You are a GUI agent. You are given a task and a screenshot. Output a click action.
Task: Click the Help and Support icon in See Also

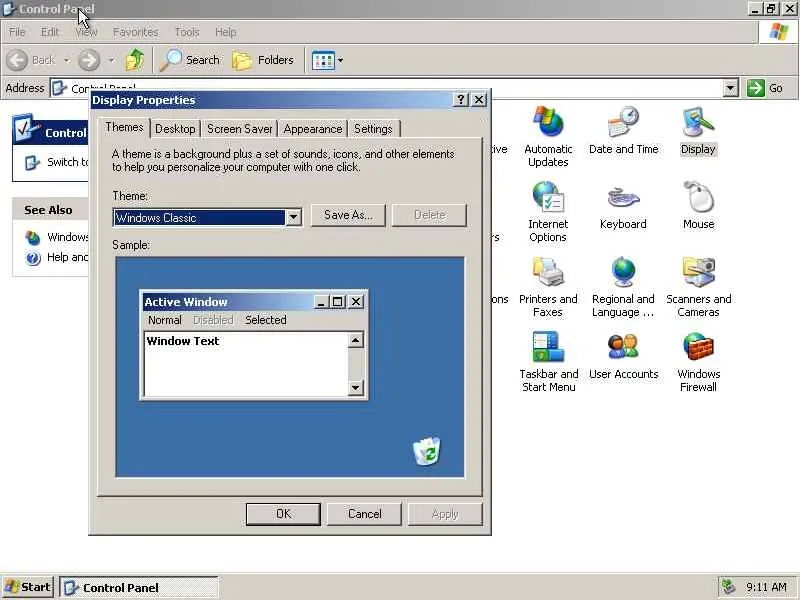(33, 258)
